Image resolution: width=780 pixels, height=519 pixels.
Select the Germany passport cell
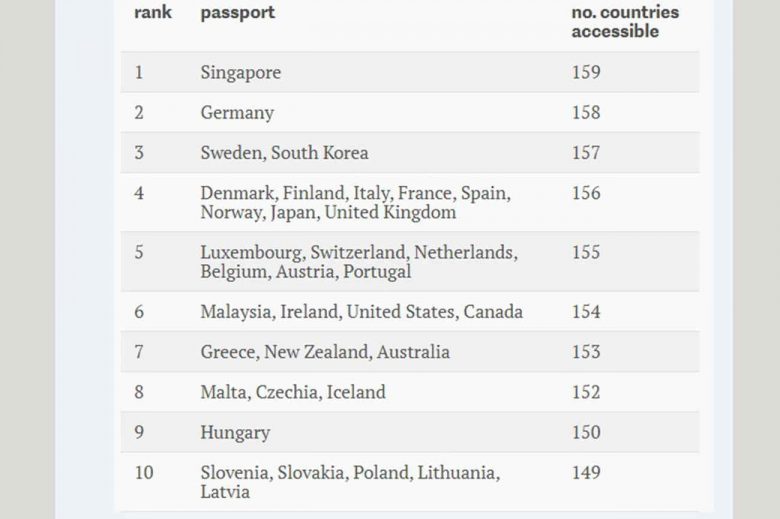pyautogui.click(x=237, y=113)
